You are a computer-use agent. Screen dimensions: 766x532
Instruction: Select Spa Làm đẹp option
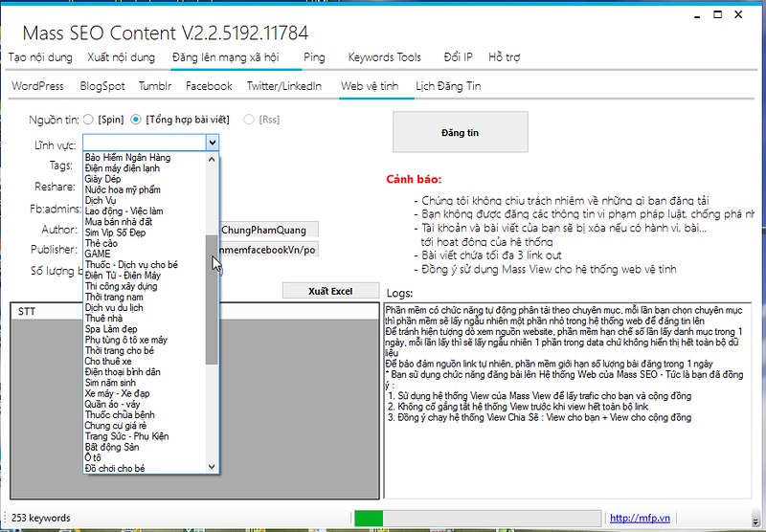point(111,329)
